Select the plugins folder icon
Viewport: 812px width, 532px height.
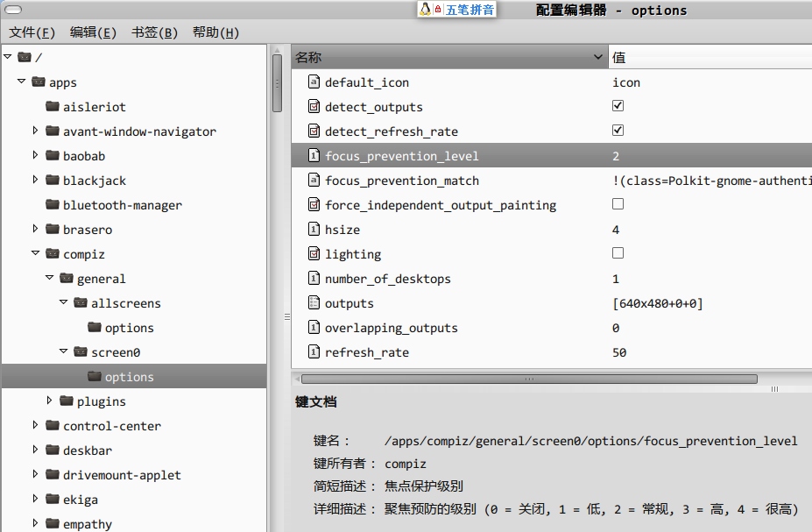tap(67, 401)
